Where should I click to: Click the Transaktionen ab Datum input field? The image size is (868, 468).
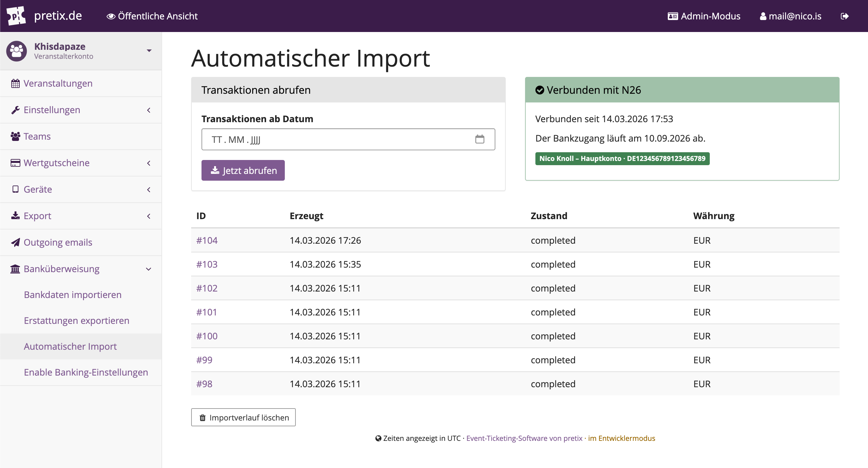pos(337,139)
